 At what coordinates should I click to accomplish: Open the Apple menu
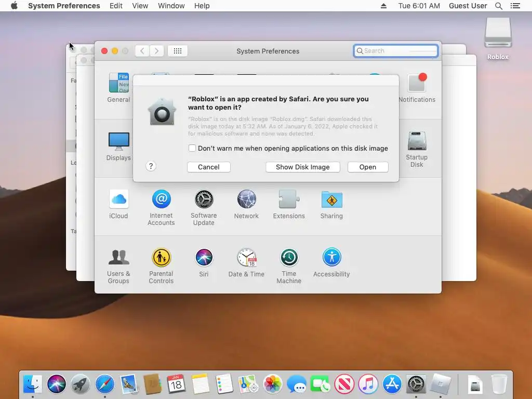click(x=14, y=6)
